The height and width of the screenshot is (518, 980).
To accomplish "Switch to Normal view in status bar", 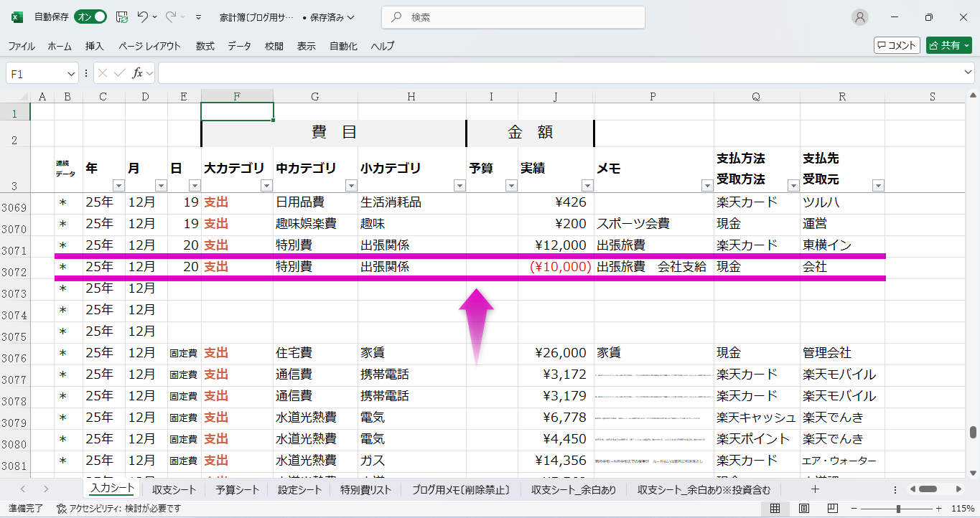I will pyautogui.click(x=775, y=509).
